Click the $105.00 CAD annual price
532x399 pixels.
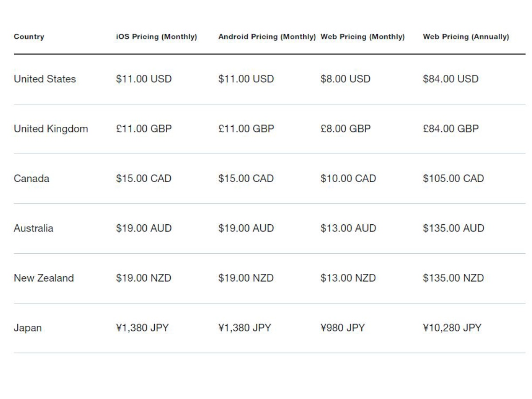click(x=454, y=179)
